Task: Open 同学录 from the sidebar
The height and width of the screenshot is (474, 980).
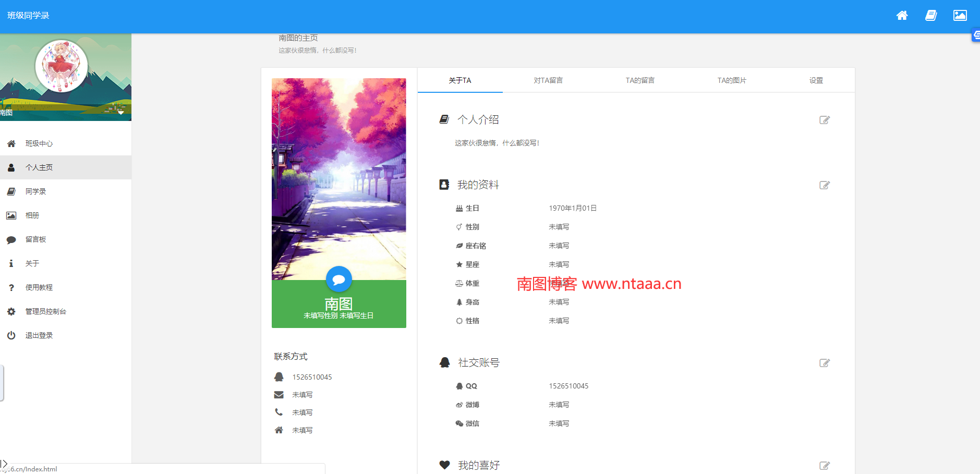Action: (35, 191)
